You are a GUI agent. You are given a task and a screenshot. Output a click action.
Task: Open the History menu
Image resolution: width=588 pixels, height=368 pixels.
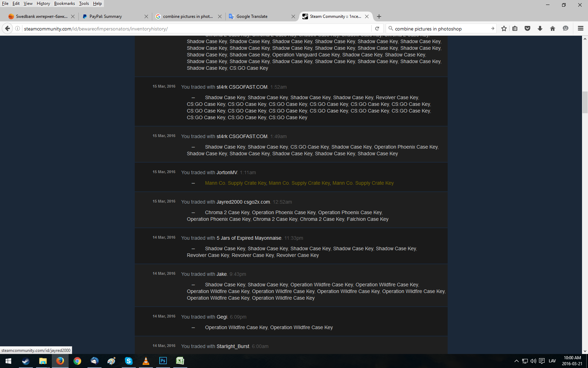[x=43, y=4]
